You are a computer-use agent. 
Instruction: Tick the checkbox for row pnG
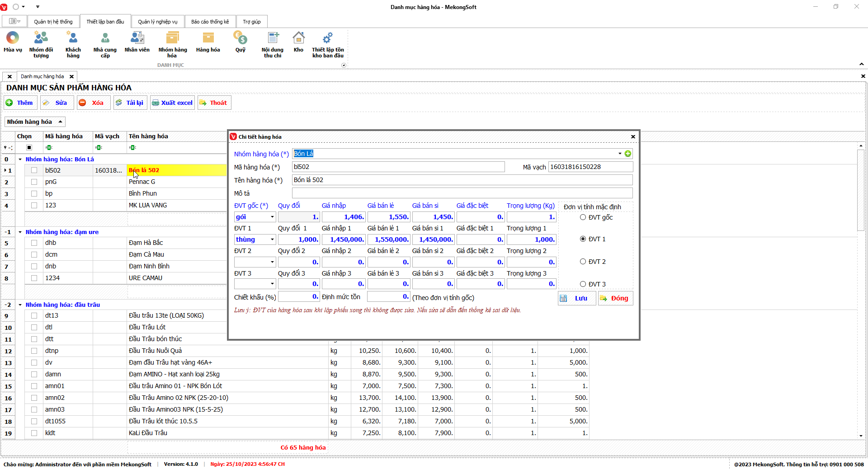[x=34, y=182]
